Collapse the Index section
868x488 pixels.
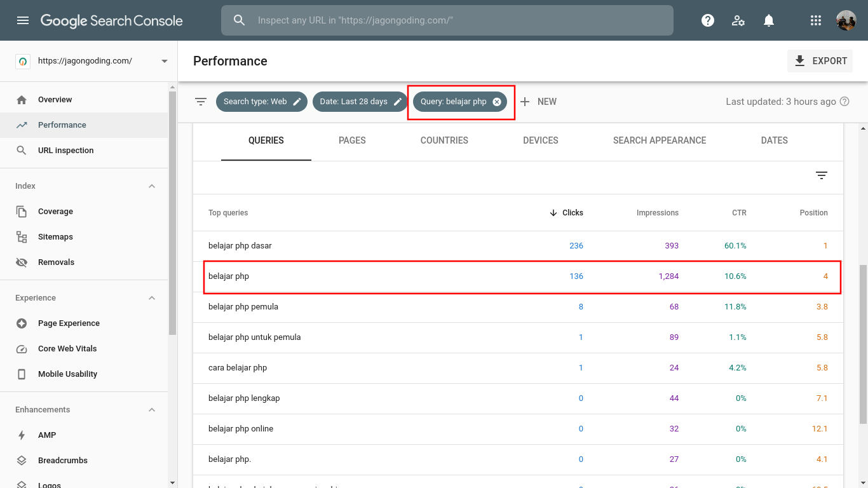pyautogui.click(x=152, y=186)
